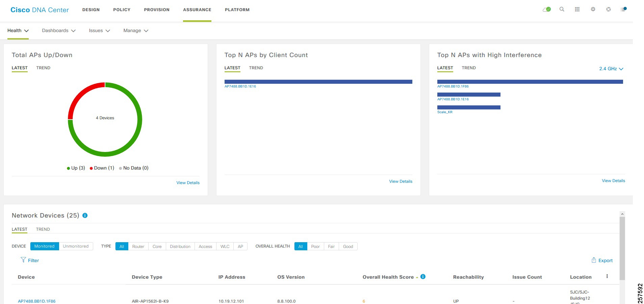
Task: Select LATEST tab in Network Devices
Action: pos(20,229)
